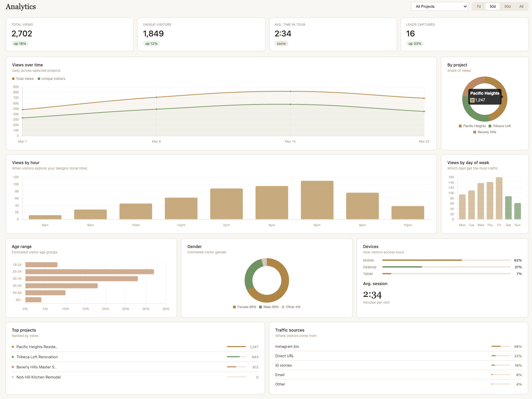Click the Avg. session 2:34 value
The height and width of the screenshot is (399, 532).
pos(372,295)
